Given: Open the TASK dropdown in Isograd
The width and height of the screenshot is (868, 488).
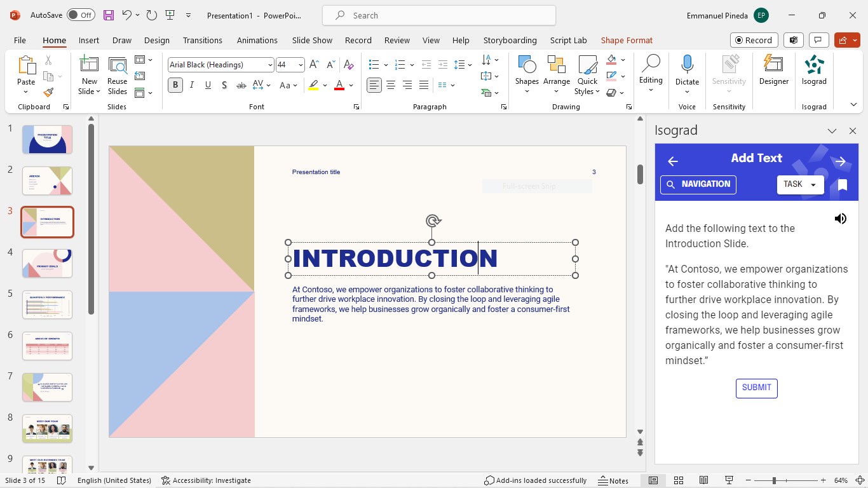Looking at the screenshot, I should 800,184.
